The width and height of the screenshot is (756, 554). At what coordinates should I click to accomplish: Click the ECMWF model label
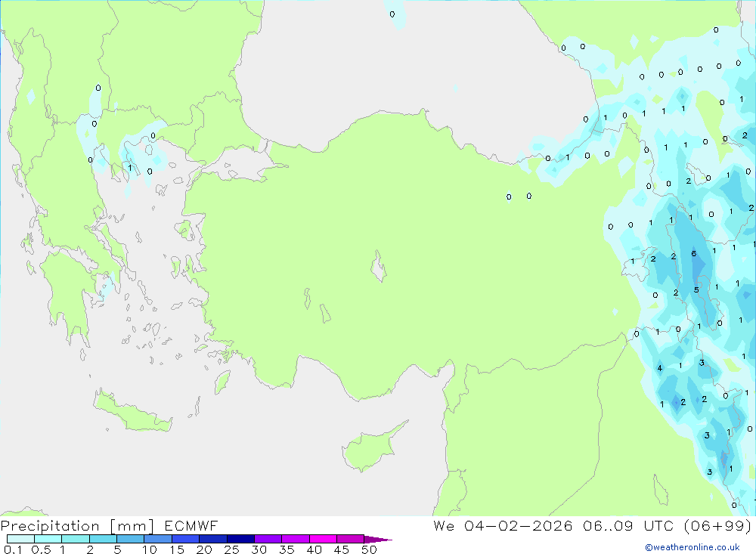(191, 526)
